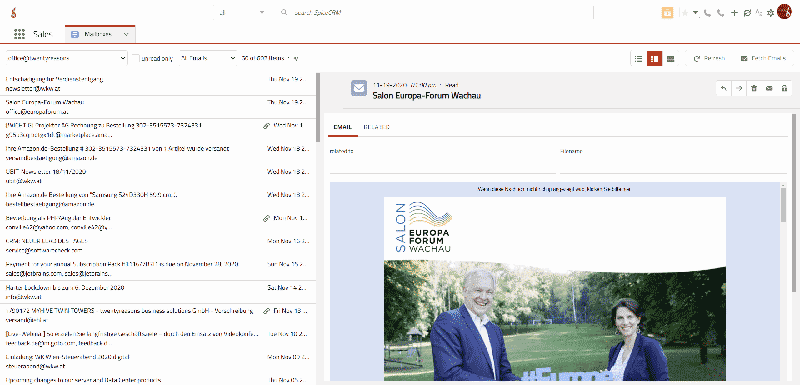Click the blue Mailboxes tab icon
Screen dimensions: 800x385
[x=75, y=34]
